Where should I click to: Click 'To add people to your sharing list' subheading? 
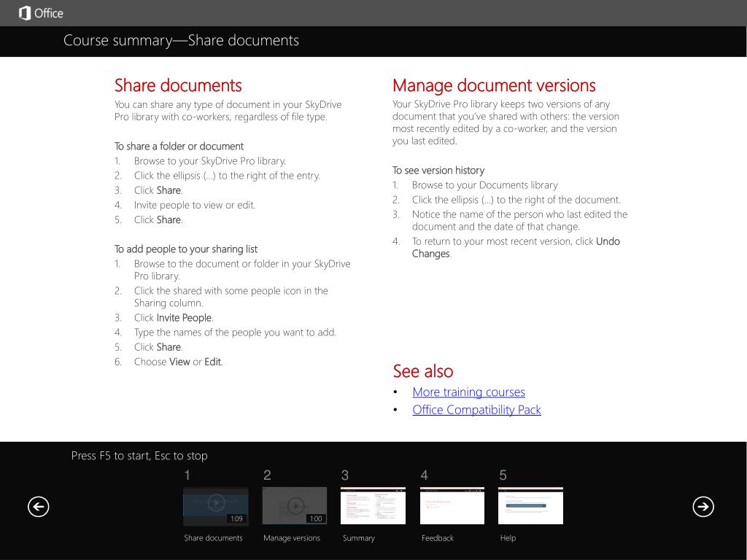point(186,249)
